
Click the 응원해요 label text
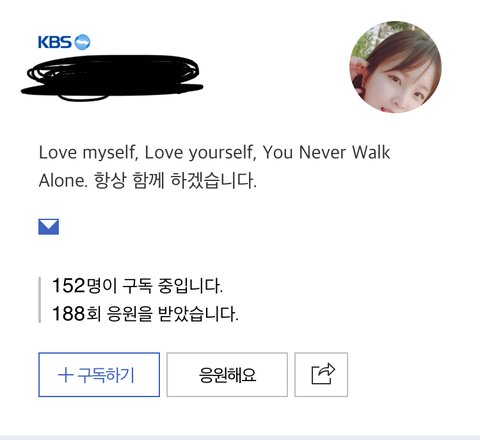227,375
